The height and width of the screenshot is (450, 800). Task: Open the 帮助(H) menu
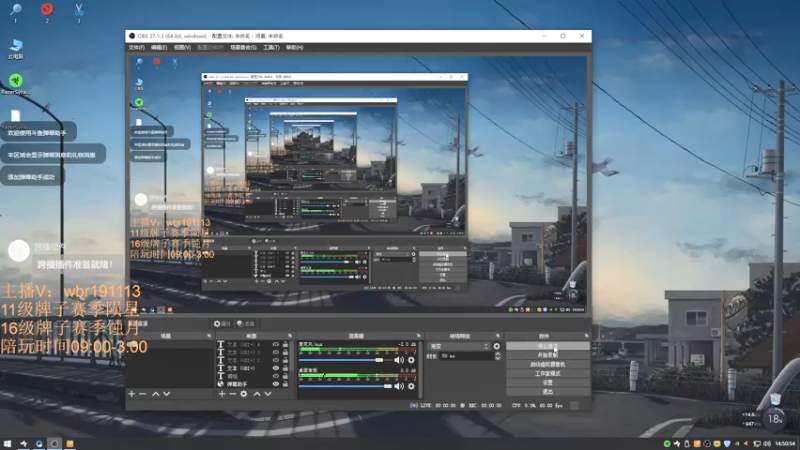click(294, 47)
